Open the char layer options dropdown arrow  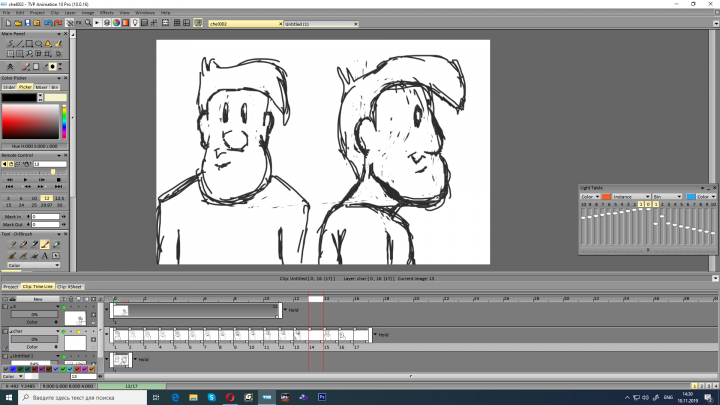pos(58,332)
